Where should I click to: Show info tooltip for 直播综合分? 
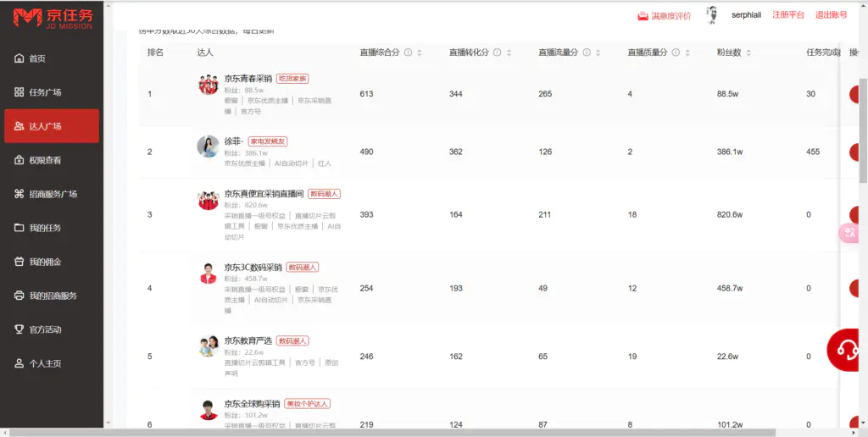[408, 53]
